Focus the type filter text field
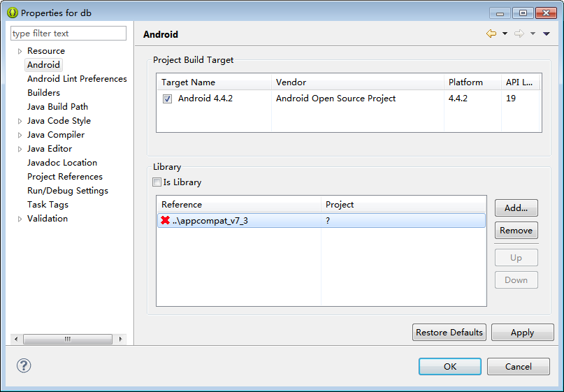The image size is (564, 392). tap(68, 34)
